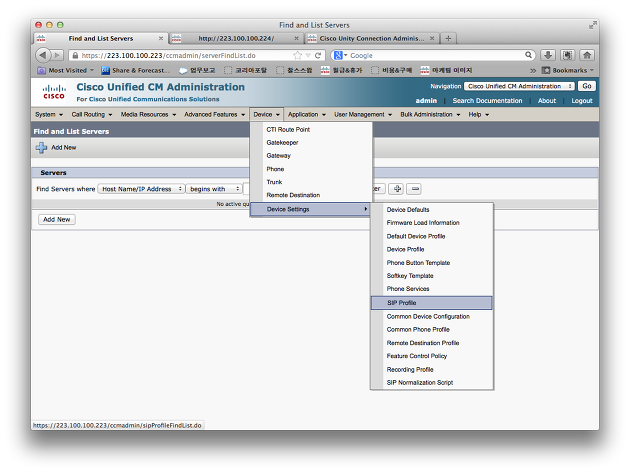Select the Find and List Servers tab

(x=100, y=38)
